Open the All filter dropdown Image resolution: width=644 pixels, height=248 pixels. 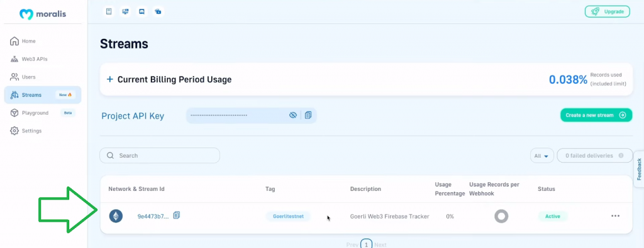click(542, 156)
